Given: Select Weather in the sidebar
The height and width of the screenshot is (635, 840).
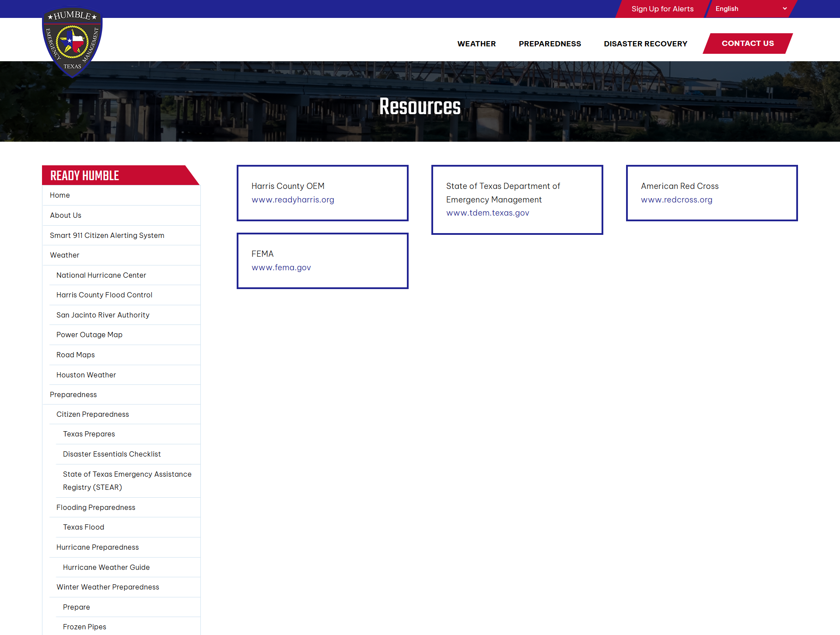Looking at the screenshot, I should pyautogui.click(x=121, y=255).
